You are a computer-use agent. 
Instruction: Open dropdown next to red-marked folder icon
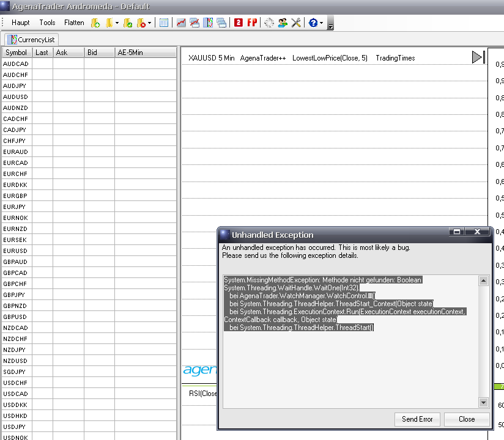pyautogui.click(x=149, y=23)
